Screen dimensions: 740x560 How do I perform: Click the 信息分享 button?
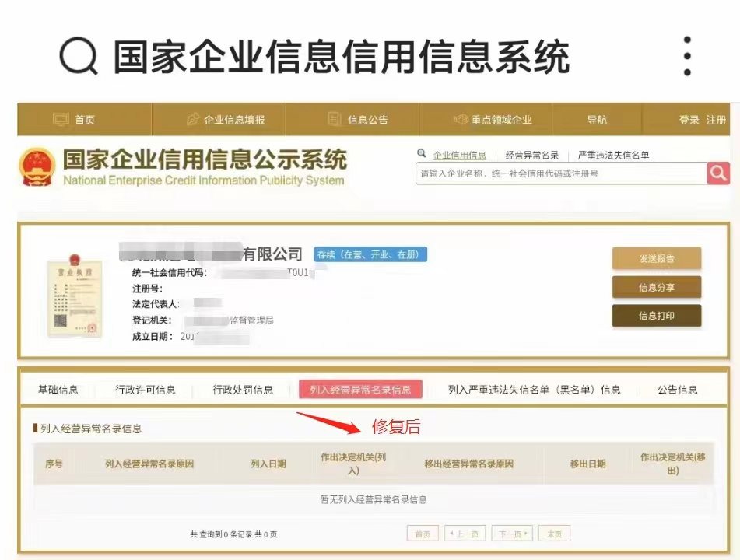[x=657, y=287]
